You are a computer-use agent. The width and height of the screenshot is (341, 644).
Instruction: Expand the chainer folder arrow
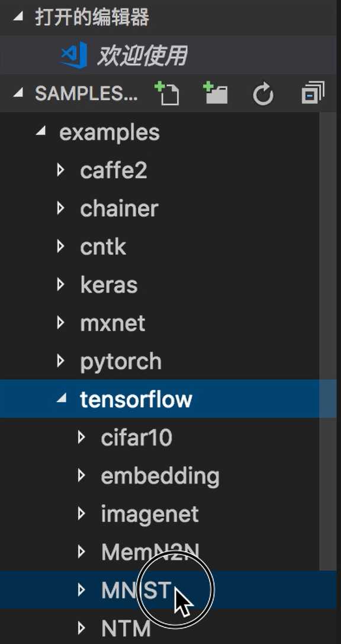point(61,208)
